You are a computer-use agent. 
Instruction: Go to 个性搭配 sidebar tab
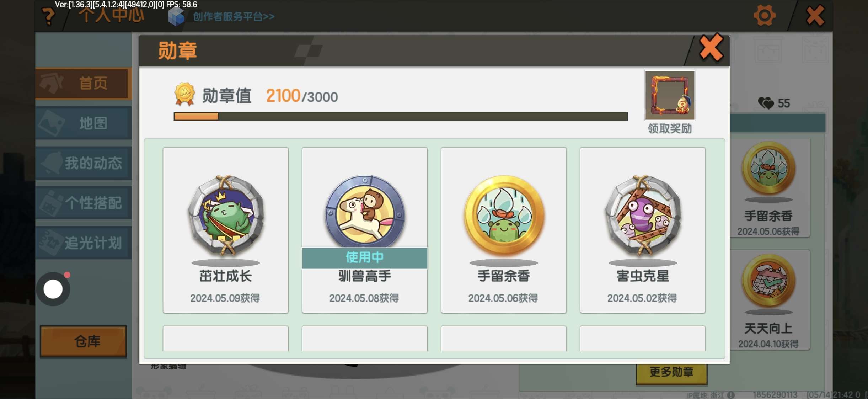coord(84,203)
